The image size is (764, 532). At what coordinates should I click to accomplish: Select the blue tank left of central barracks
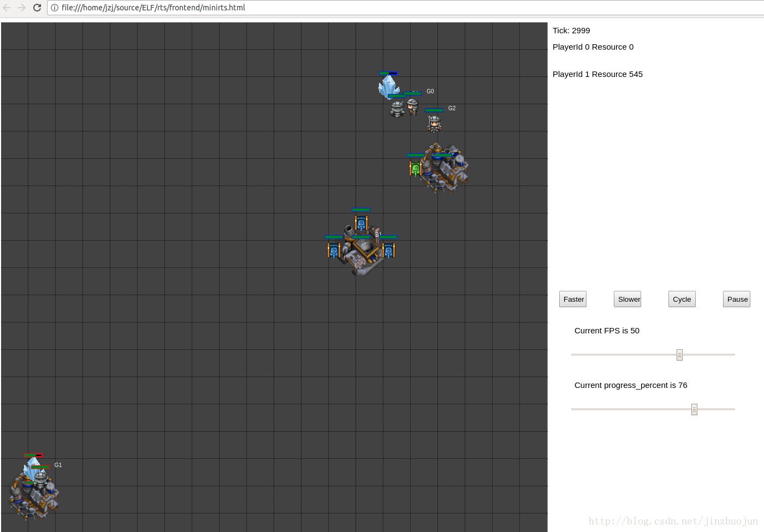(334, 250)
